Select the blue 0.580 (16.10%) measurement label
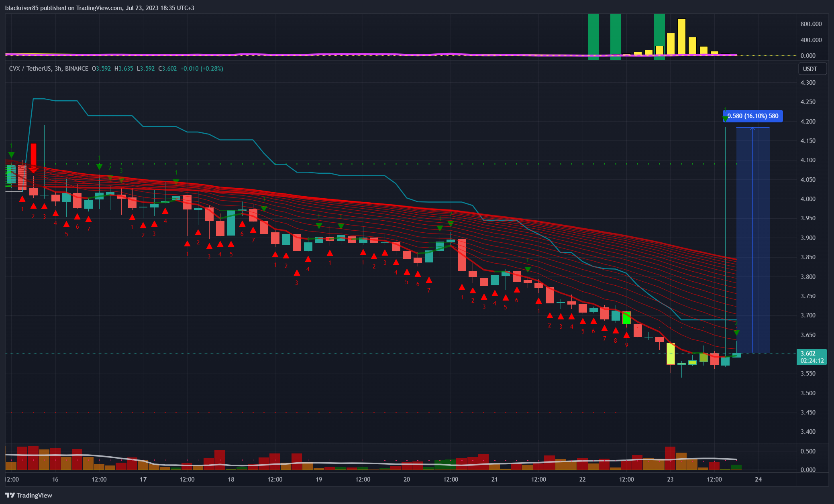This screenshot has width=834, height=504. (x=752, y=116)
